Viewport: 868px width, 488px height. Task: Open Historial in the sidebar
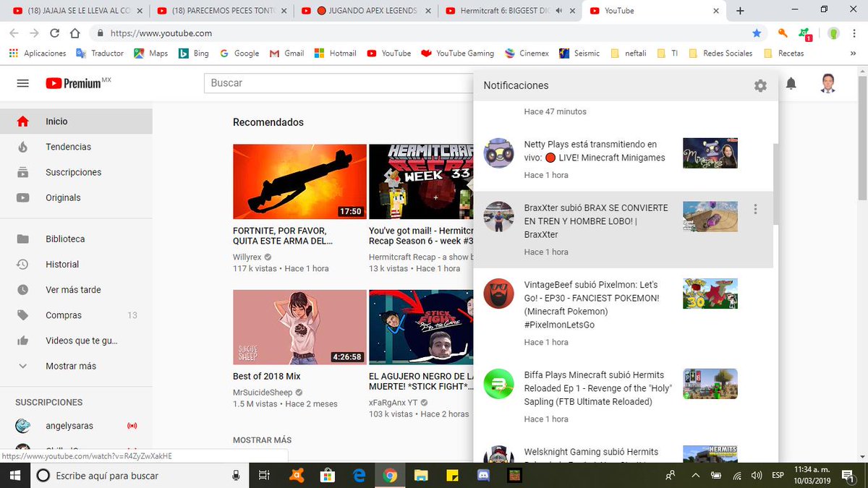(x=76, y=264)
